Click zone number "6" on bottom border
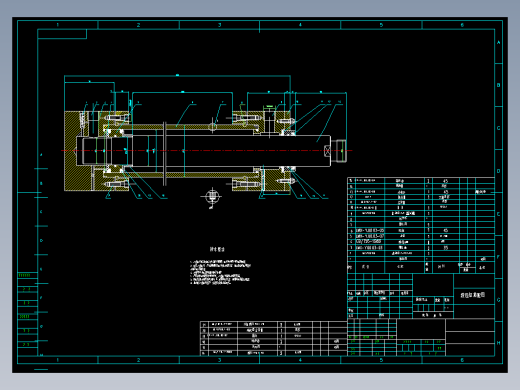The height and width of the screenshot is (390, 520). coord(462,360)
